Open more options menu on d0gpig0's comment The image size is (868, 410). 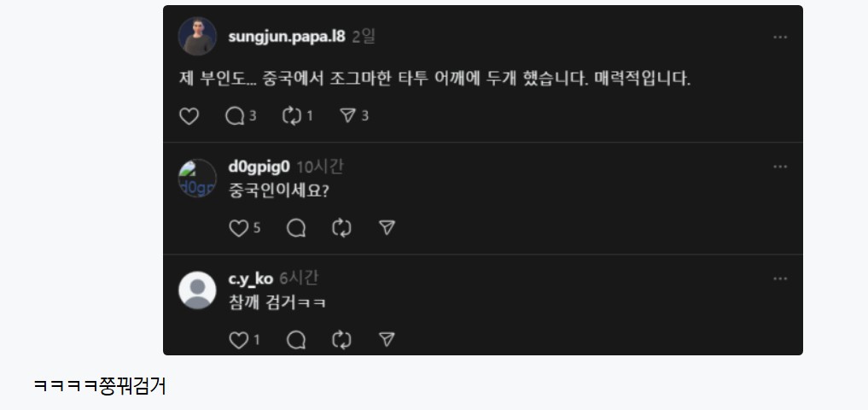[x=780, y=167]
